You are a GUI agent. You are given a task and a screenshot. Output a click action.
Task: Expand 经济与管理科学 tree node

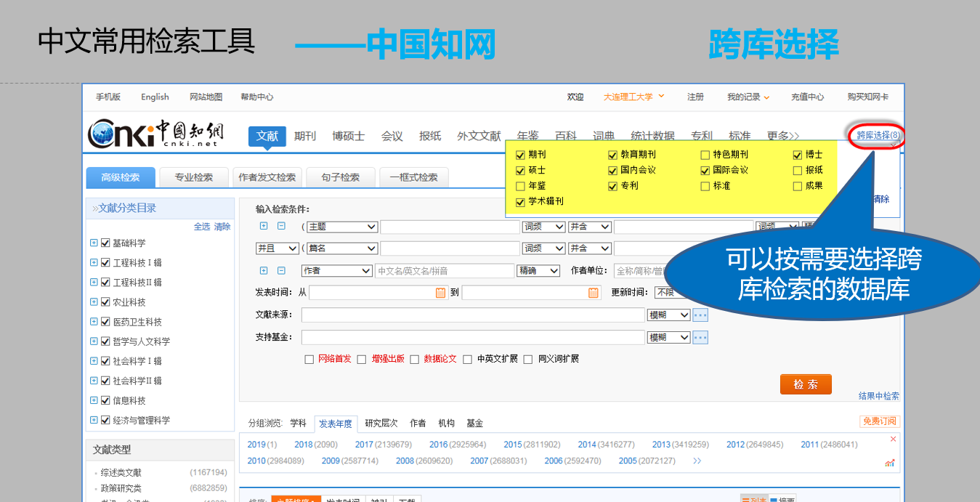tap(94, 420)
